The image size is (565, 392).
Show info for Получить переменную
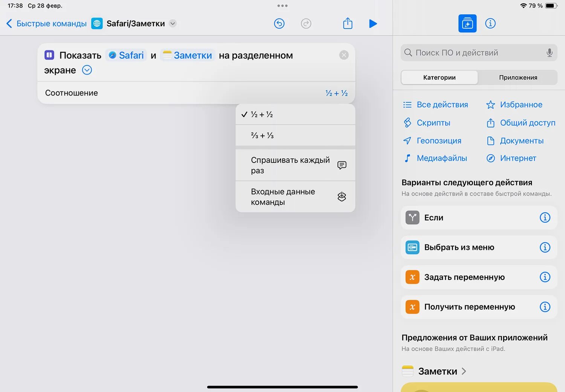coord(545,307)
